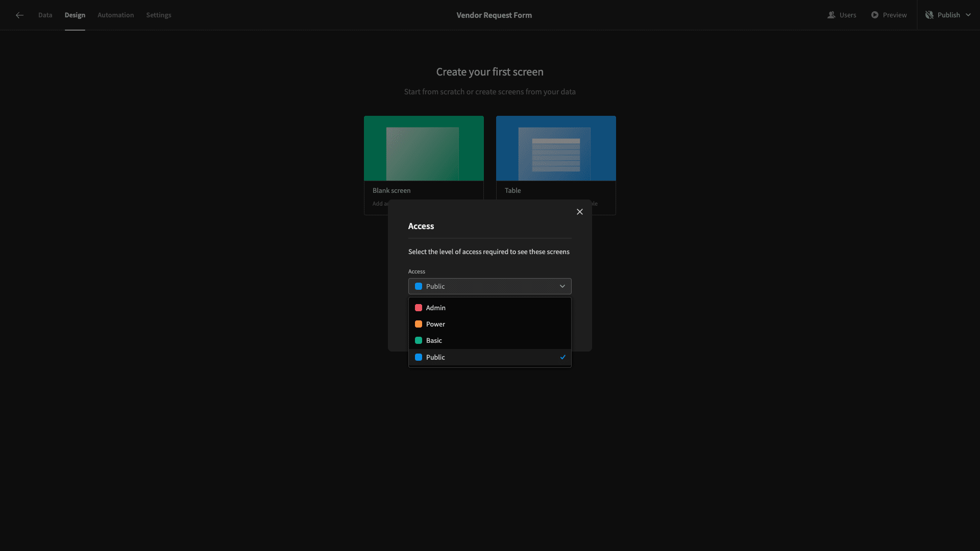Select Power access option
Viewport: 980px width, 551px height.
[490, 324]
